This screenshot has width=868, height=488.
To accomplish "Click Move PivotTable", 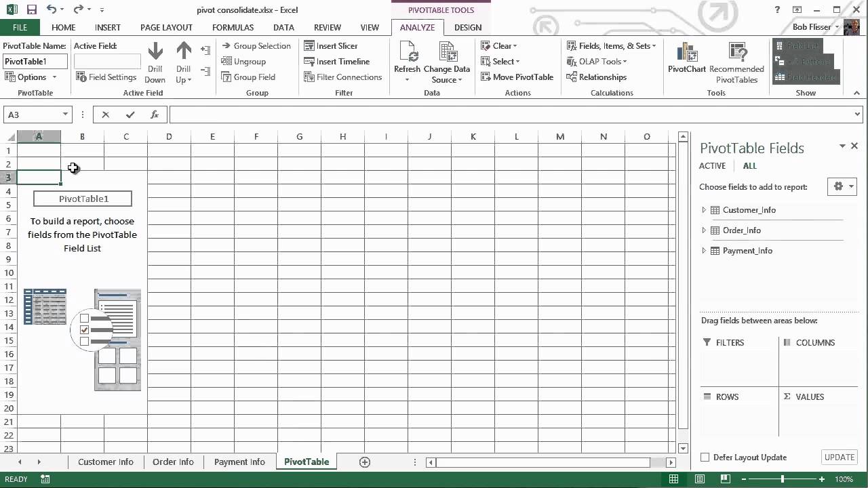I will [x=517, y=77].
